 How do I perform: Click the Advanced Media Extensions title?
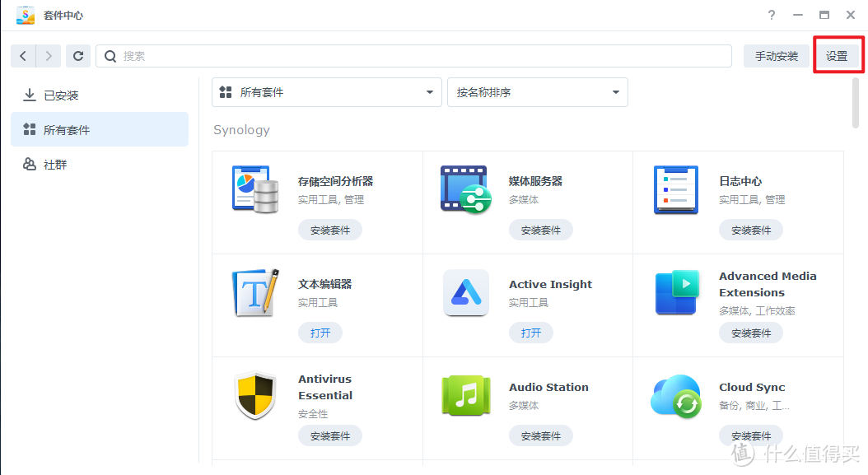pos(768,284)
